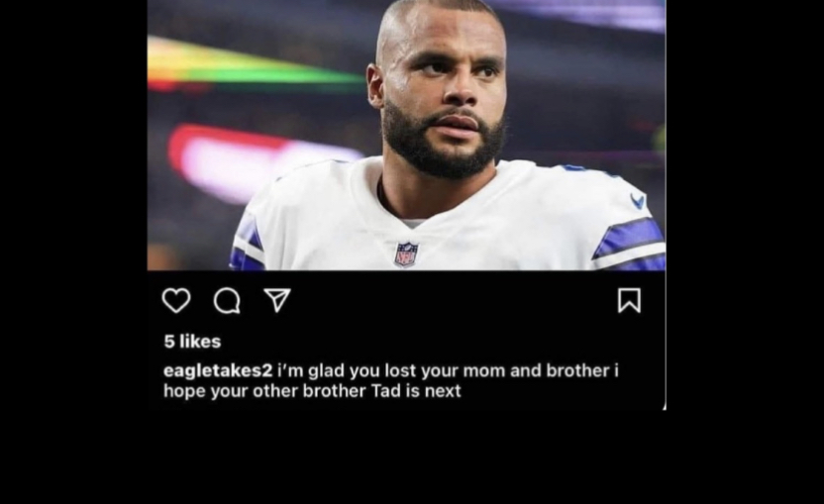The width and height of the screenshot is (824, 504).
Task: Click the pink blurred light in background
Action: [253, 157]
